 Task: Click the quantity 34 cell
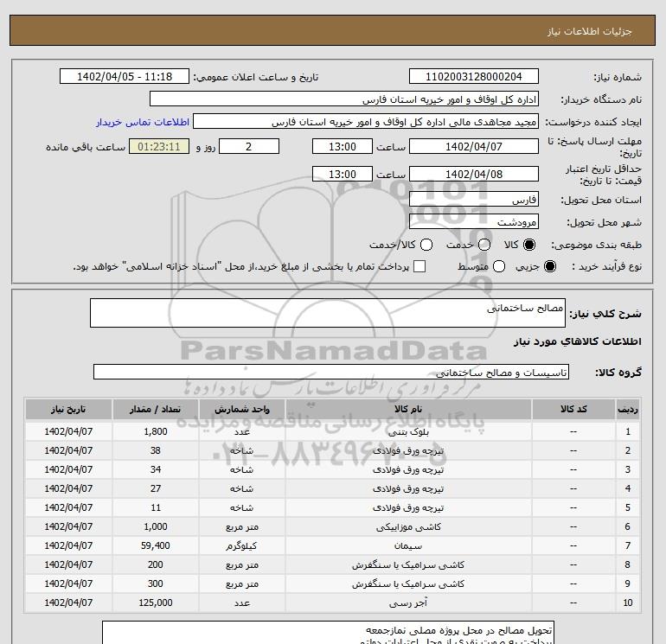[x=156, y=470]
